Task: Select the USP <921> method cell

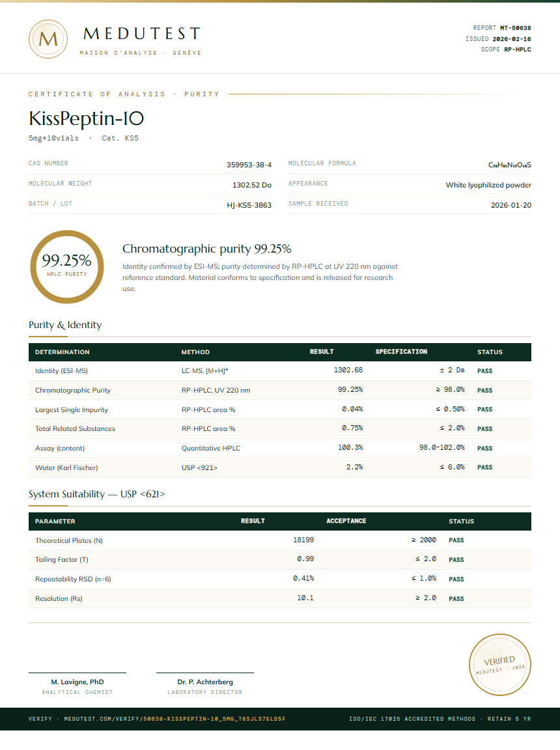Action: click(x=199, y=468)
